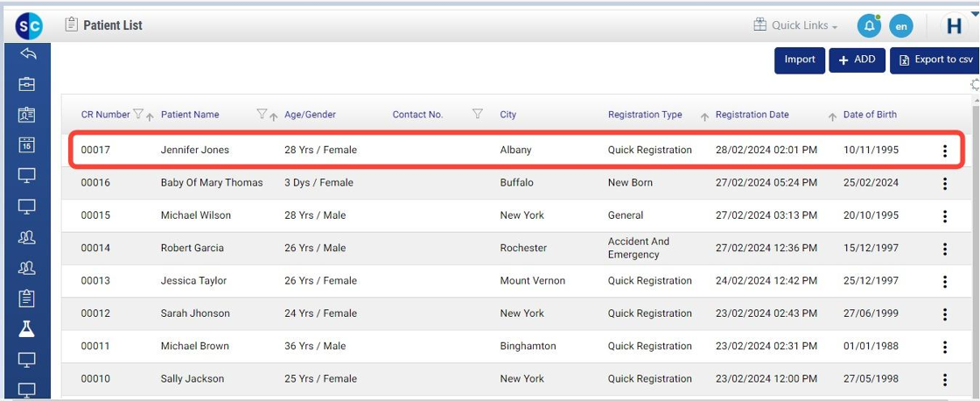Click the Registration Date column header text
Image resolution: width=980 pixels, height=401 pixels.
(752, 115)
